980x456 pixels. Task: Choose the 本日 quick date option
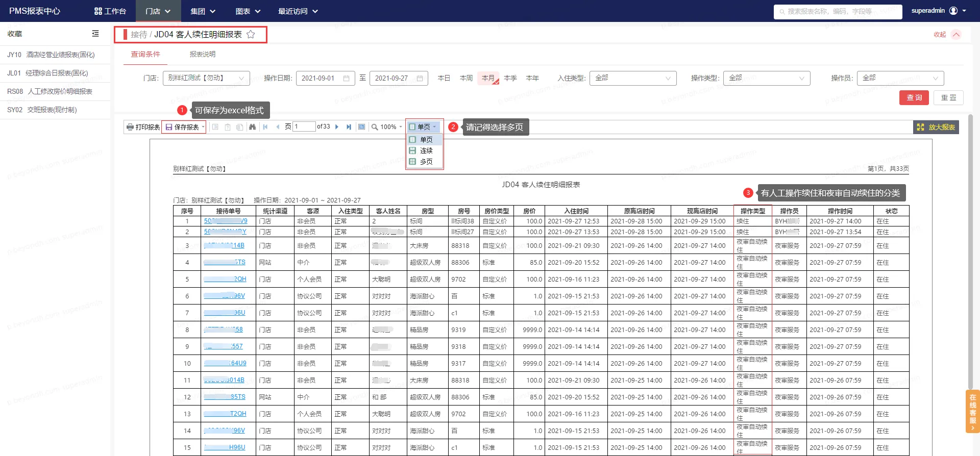444,78
